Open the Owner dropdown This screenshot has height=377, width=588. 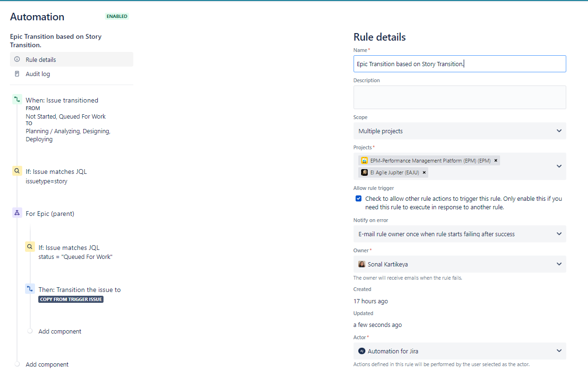pyautogui.click(x=559, y=264)
